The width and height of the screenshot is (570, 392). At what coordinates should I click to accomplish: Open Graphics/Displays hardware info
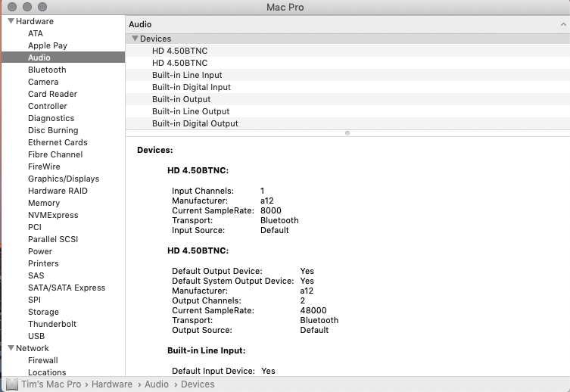point(64,179)
